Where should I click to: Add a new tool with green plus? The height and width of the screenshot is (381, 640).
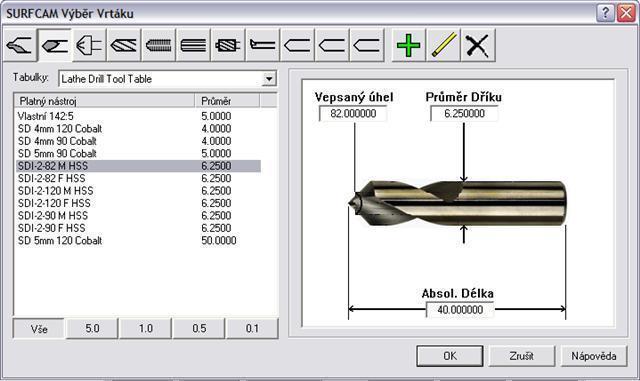point(409,45)
